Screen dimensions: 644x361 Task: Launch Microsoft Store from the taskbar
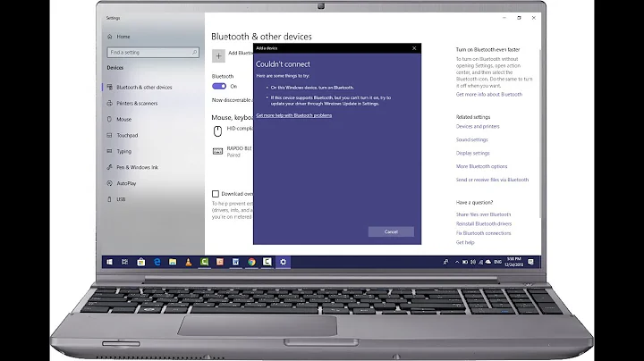pyautogui.click(x=141, y=262)
